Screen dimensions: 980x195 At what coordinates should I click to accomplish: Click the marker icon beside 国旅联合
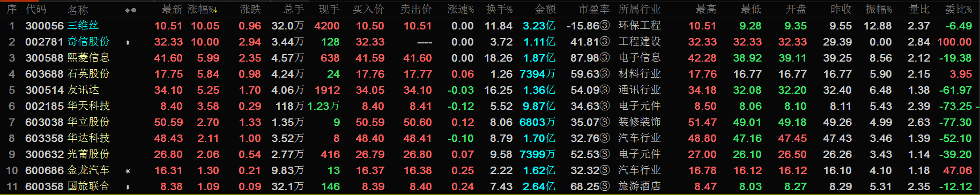[x=128, y=187]
